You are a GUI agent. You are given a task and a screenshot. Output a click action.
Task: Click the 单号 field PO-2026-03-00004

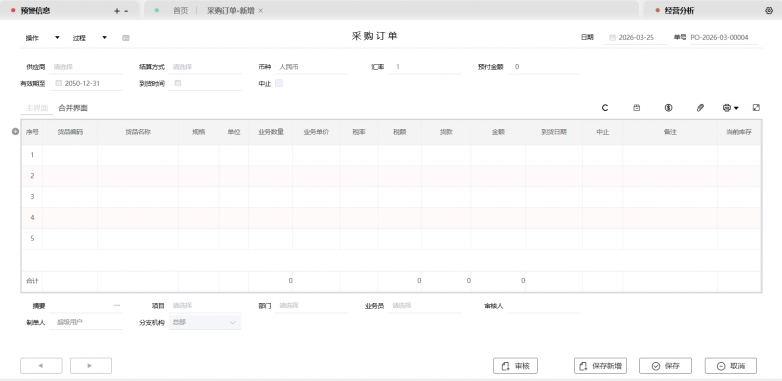tap(725, 37)
